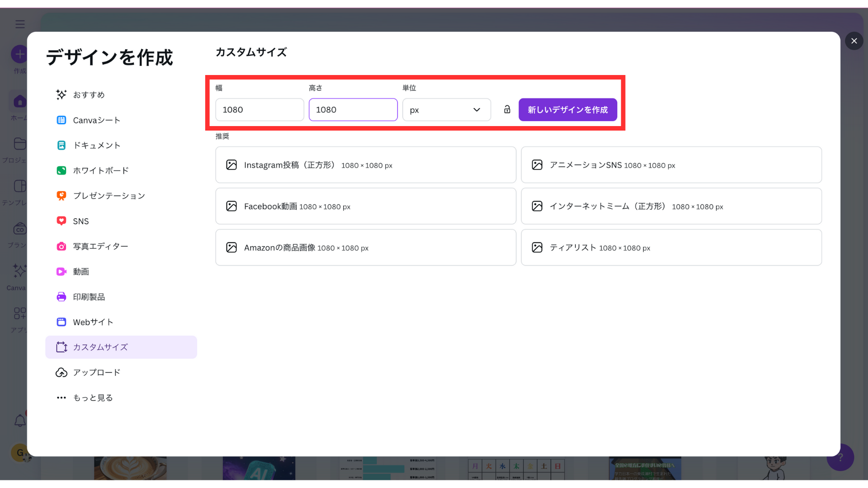Click the SNS heart icon
The height and width of the screenshot is (488, 868).
click(61, 221)
